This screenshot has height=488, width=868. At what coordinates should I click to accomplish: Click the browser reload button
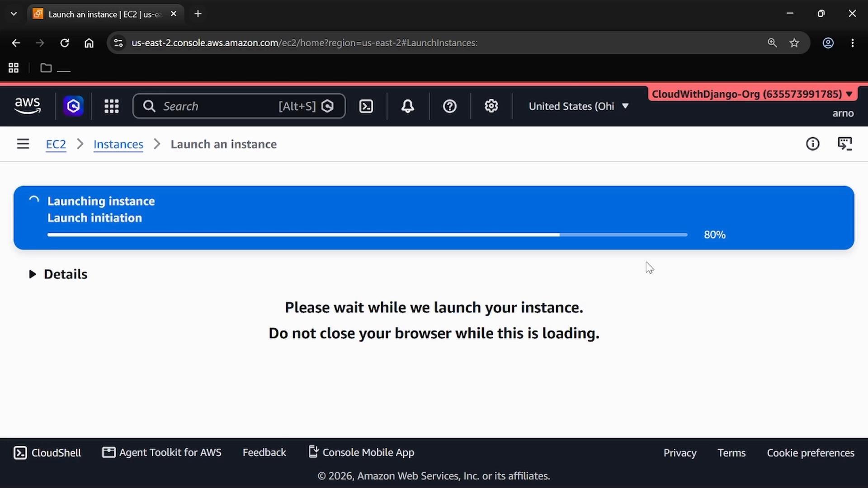click(65, 43)
